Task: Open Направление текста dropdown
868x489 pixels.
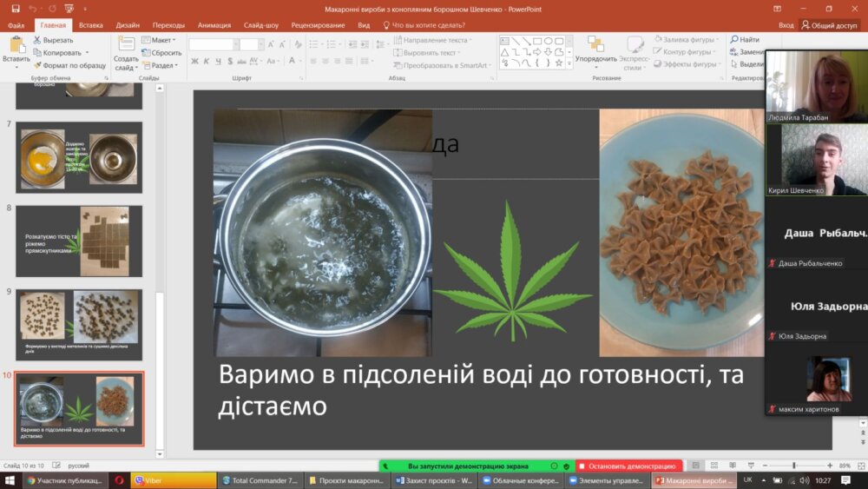Action: [x=433, y=40]
